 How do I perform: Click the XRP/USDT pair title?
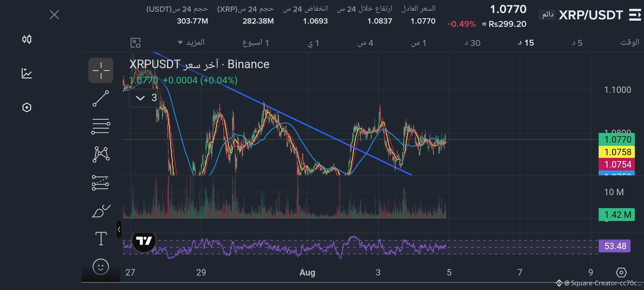click(591, 15)
